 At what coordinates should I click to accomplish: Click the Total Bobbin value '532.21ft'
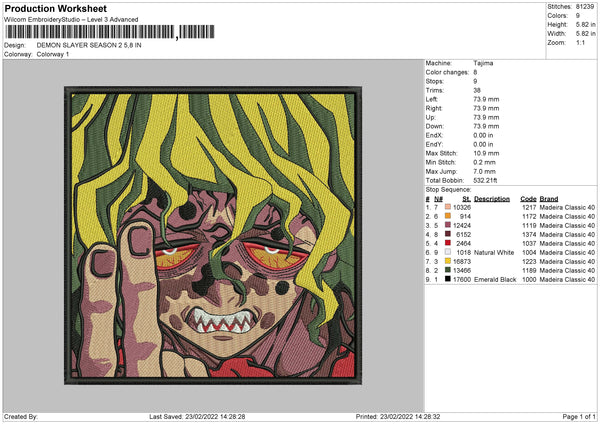[485, 180]
